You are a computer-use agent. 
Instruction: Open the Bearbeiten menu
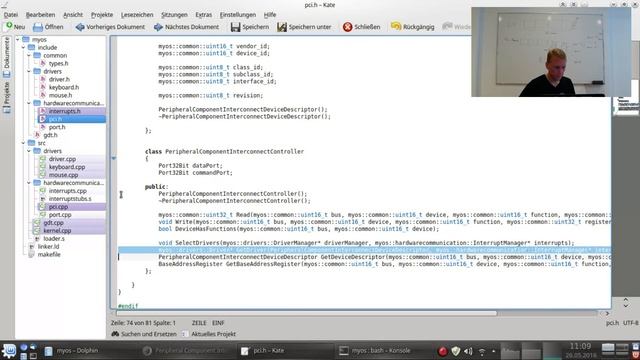point(40,15)
